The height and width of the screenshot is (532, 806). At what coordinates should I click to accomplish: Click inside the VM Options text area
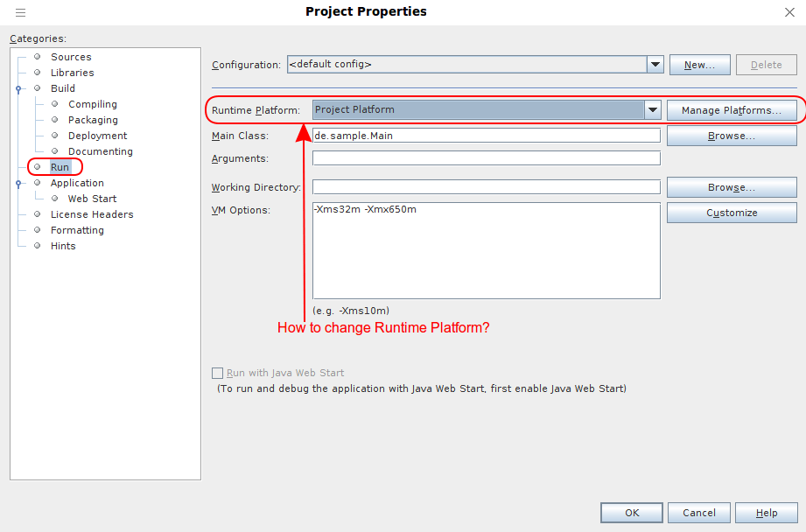click(486, 249)
